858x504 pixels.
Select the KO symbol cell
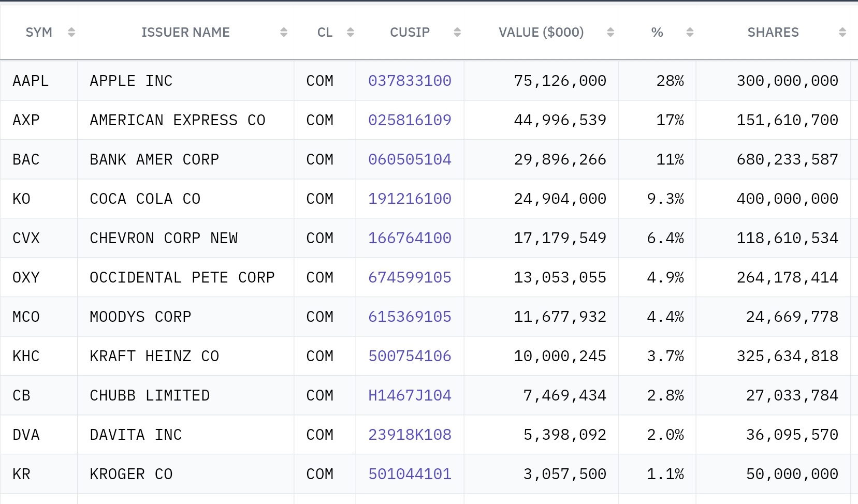[39, 199]
